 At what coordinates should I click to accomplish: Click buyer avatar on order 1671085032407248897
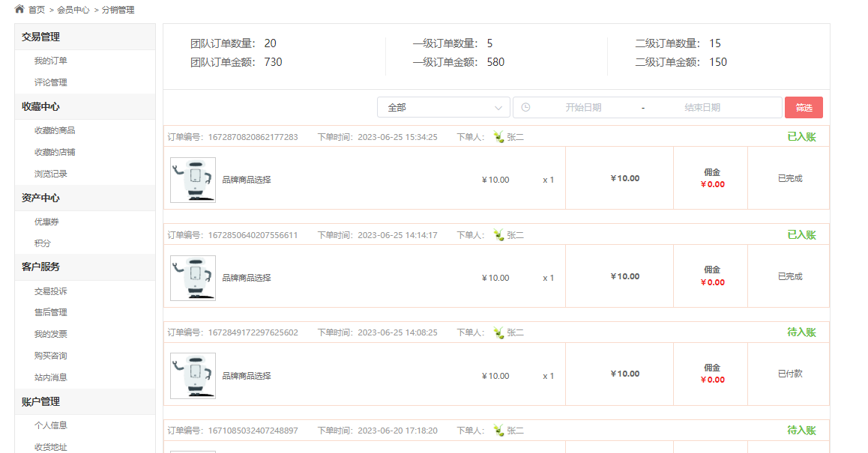pos(498,431)
